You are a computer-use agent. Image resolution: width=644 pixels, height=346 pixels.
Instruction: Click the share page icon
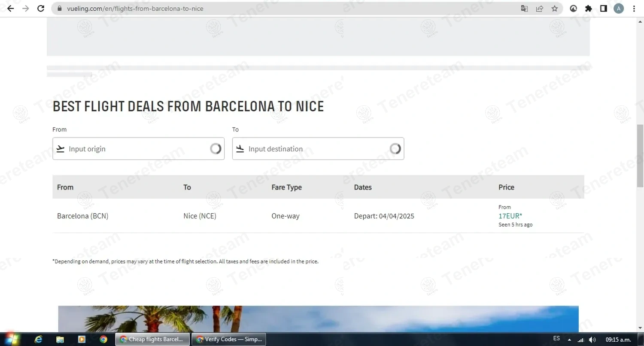tap(539, 9)
